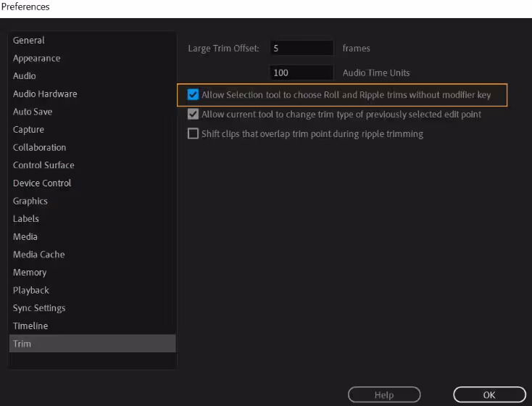Click the Audio Time Units input field
Image resolution: width=532 pixels, height=406 pixels.
click(x=301, y=72)
